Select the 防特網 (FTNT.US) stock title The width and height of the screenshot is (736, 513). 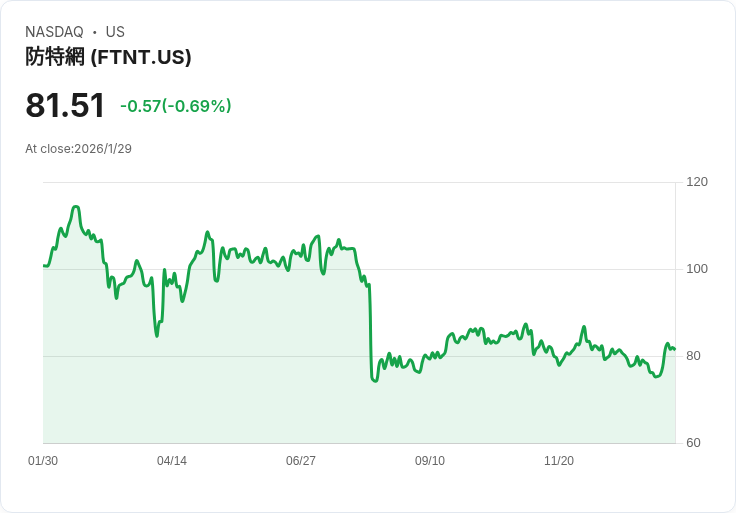pyautogui.click(x=108, y=57)
